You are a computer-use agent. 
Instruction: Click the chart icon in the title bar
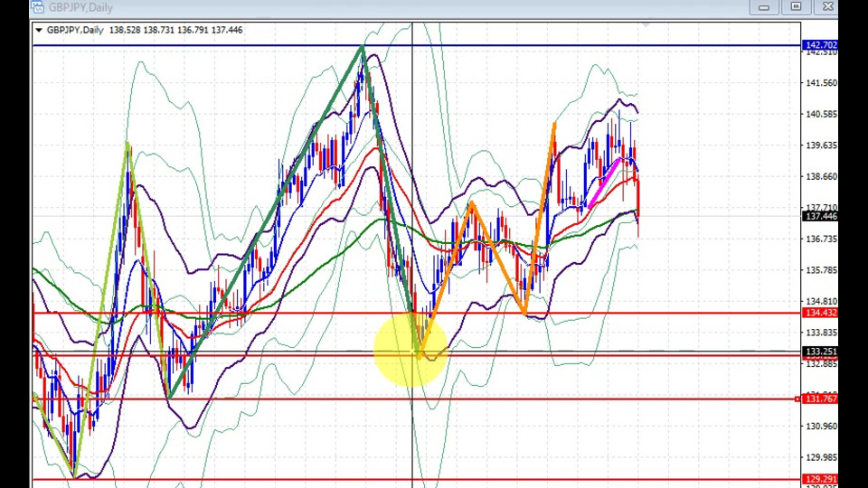point(38,7)
